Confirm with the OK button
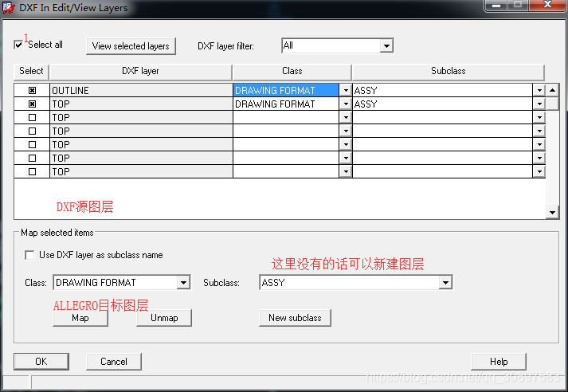Image resolution: width=568 pixels, height=392 pixels. (x=41, y=362)
